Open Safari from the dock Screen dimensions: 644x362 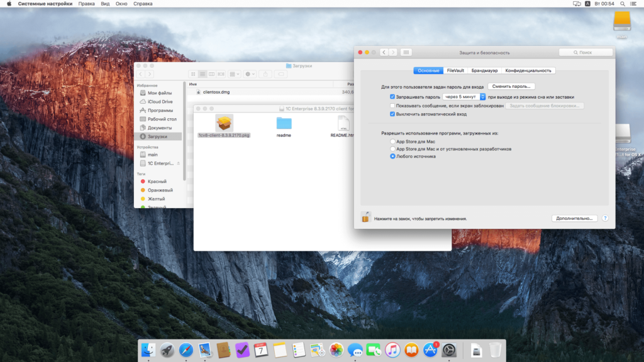(x=186, y=349)
